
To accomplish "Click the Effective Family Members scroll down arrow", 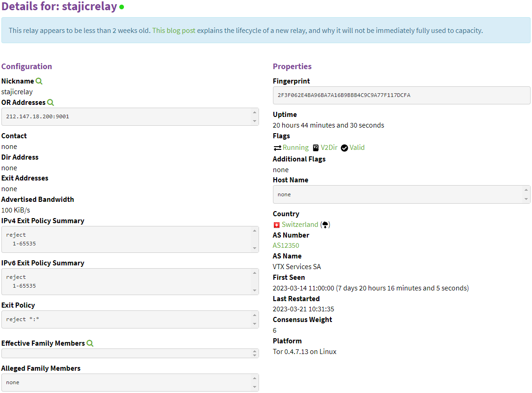I will [x=254, y=355].
